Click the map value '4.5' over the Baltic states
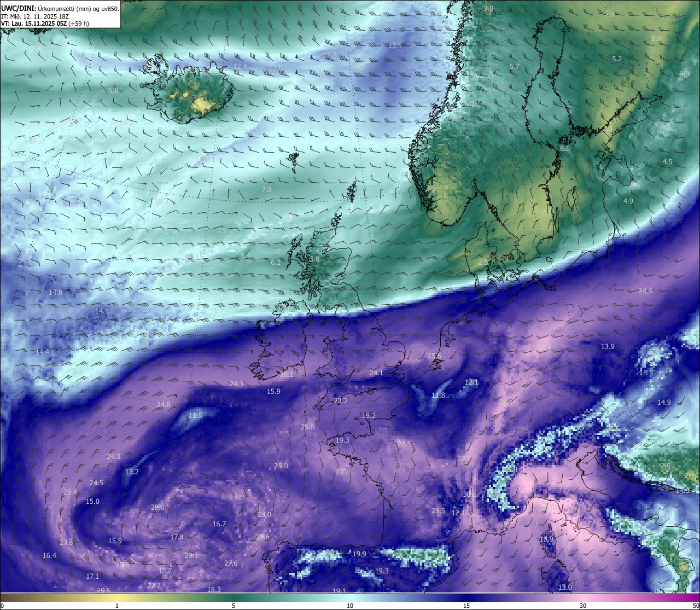 [668, 162]
